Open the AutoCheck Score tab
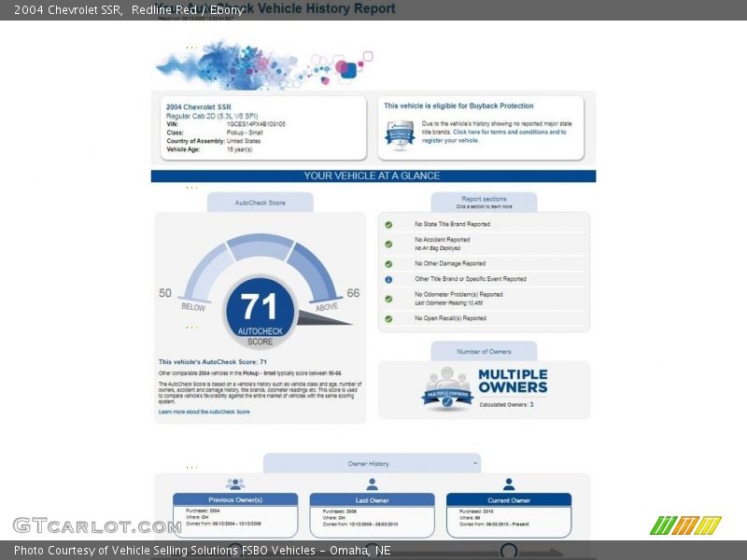 tap(261, 203)
